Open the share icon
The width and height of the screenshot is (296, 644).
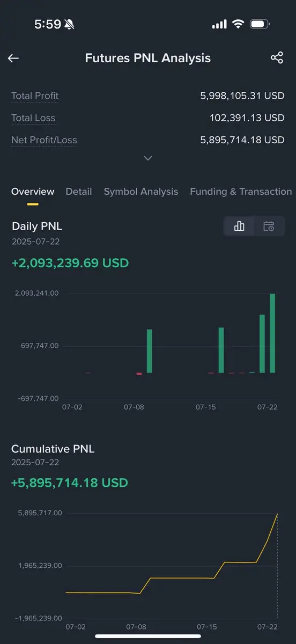[277, 58]
